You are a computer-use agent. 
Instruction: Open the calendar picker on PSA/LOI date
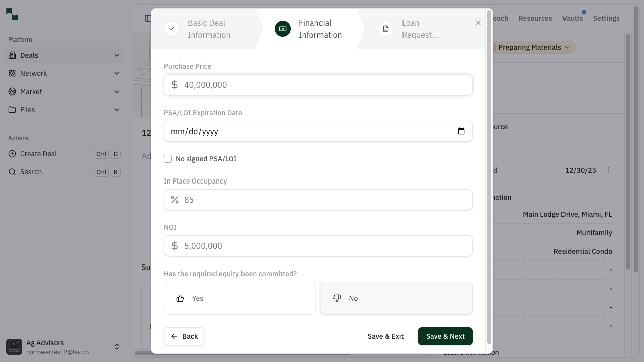point(461,131)
